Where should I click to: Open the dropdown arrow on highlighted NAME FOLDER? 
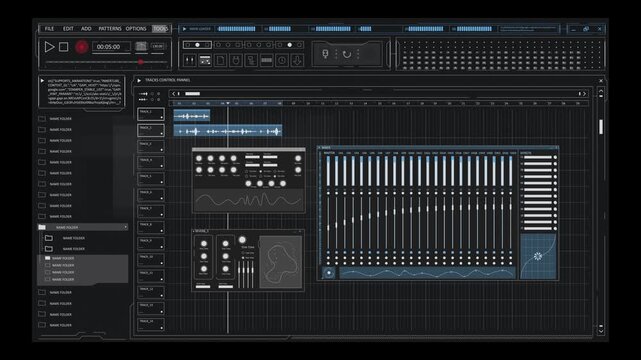point(125,227)
